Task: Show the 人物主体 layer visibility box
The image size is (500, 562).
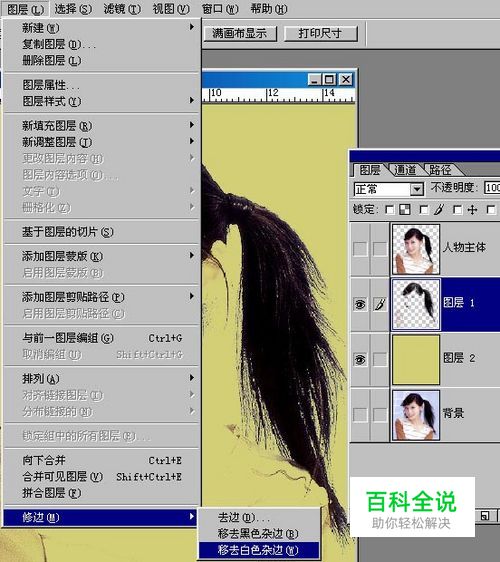Action: tap(360, 248)
